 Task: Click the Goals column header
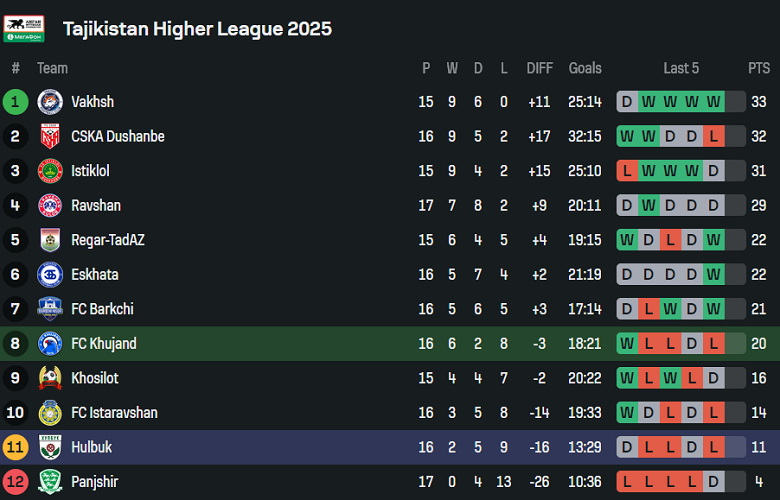click(x=585, y=68)
